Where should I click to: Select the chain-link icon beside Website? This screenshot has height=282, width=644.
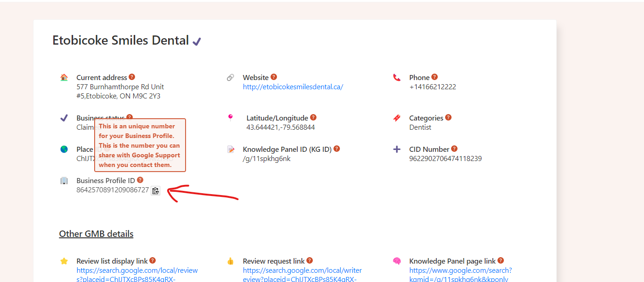point(230,77)
